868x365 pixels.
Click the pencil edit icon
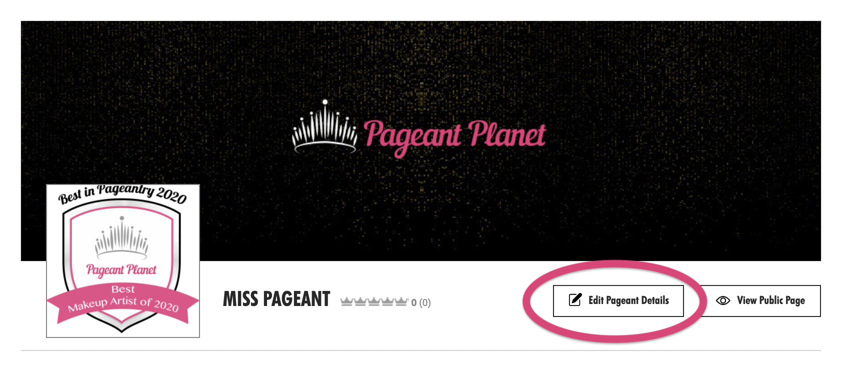(575, 300)
